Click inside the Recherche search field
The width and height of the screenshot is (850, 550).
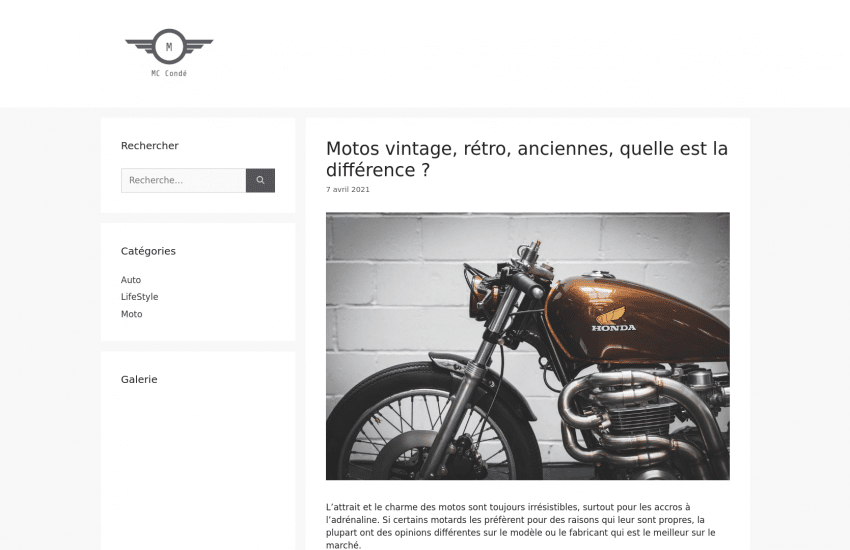pos(183,180)
